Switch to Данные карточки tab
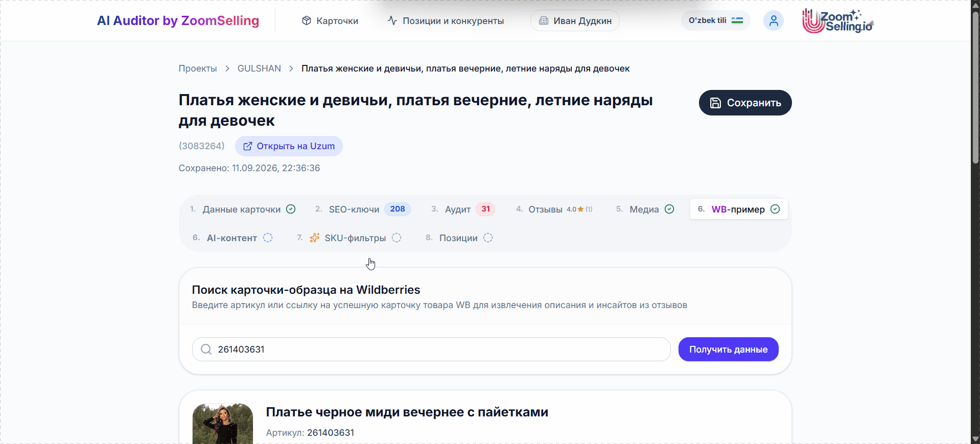Image resolution: width=980 pixels, height=444 pixels. click(x=243, y=209)
